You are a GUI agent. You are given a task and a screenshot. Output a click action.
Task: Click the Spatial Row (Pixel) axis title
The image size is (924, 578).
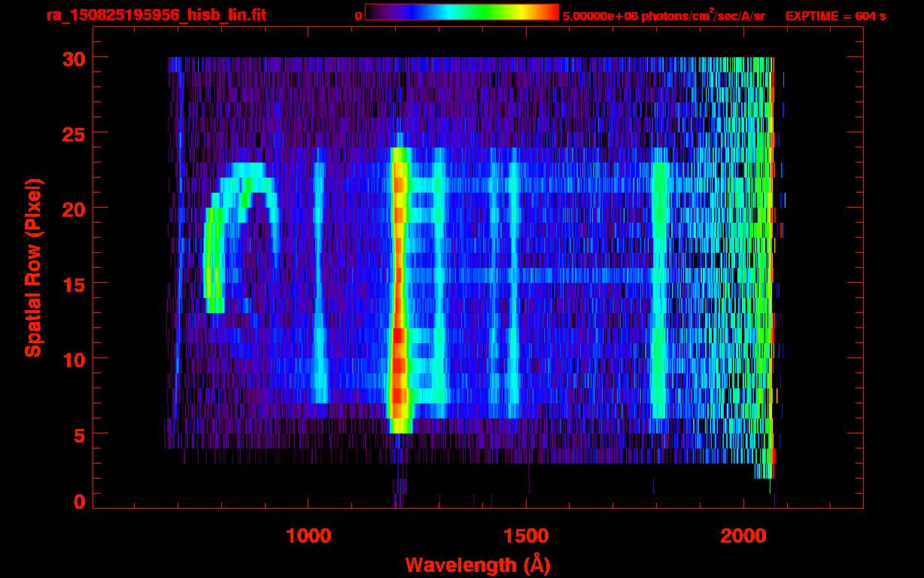33,267
